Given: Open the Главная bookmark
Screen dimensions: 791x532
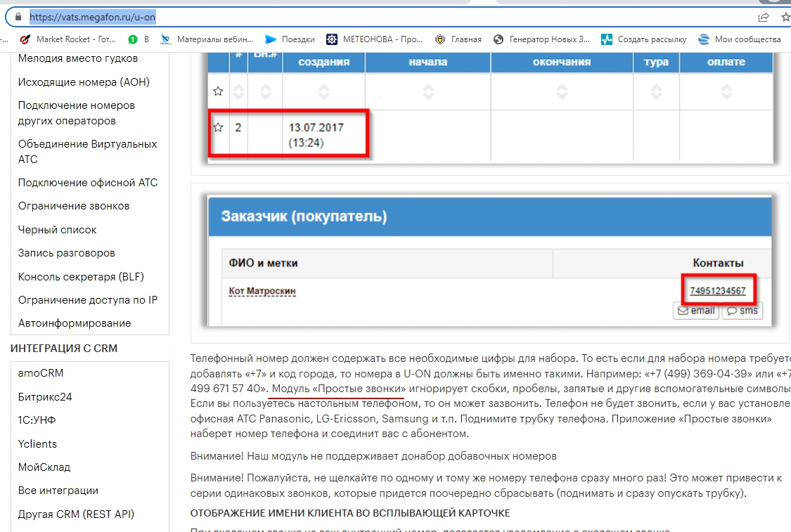Looking at the screenshot, I should pyautogui.click(x=458, y=39).
